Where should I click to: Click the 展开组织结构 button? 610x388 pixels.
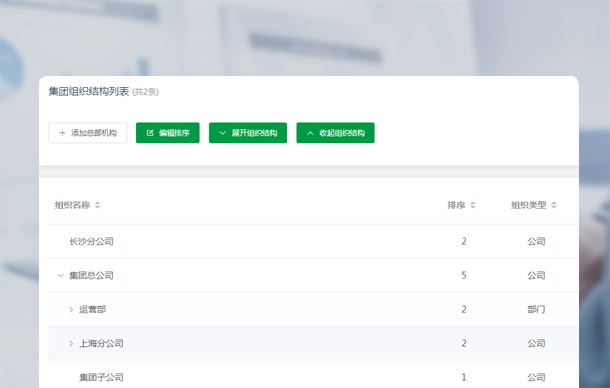pyautogui.click(x=248, y=133)
